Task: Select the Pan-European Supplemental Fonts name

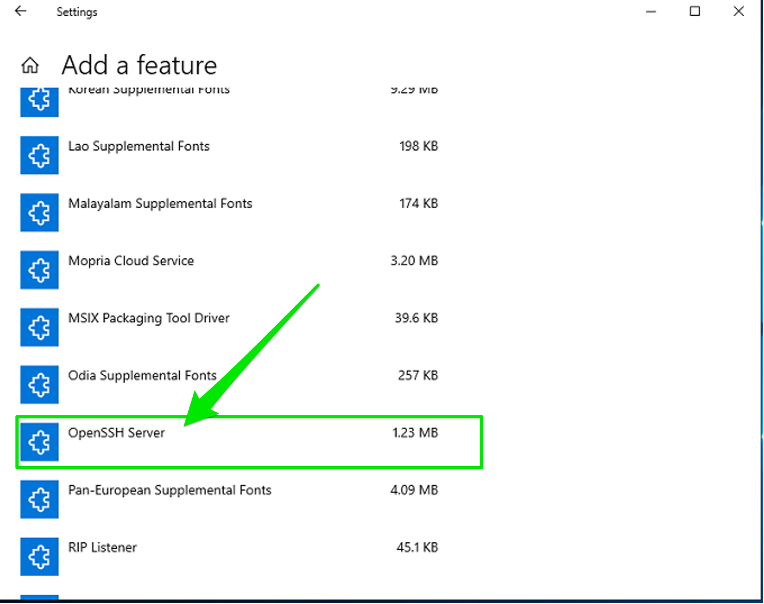Action: coord(170,491)
